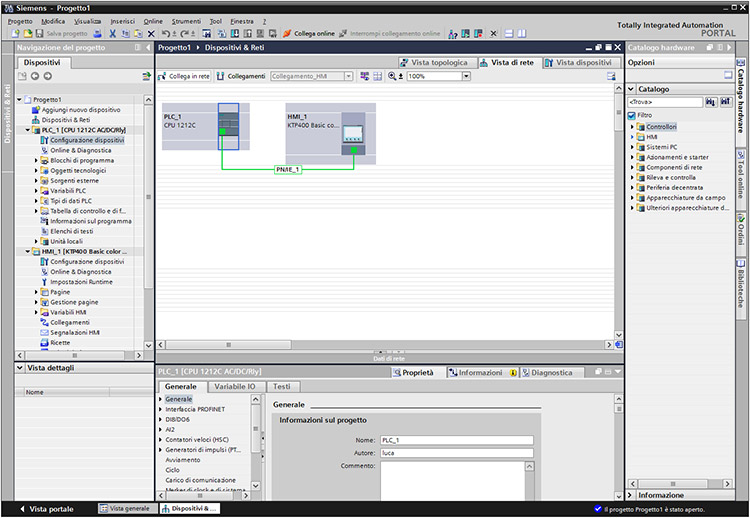Click the Autore field containing luca
The width and height of the screenshot is (750, 518).
click(x=457, y=453)
